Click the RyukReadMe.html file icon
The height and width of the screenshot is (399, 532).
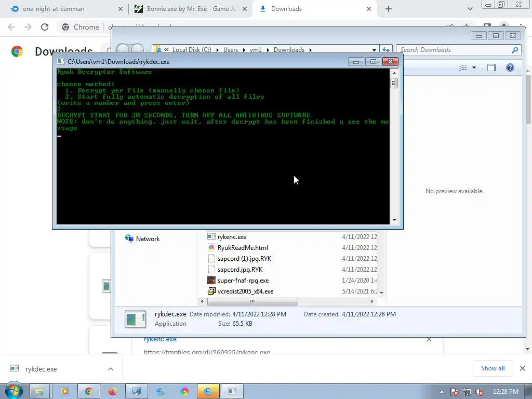[x=211, y=248]
